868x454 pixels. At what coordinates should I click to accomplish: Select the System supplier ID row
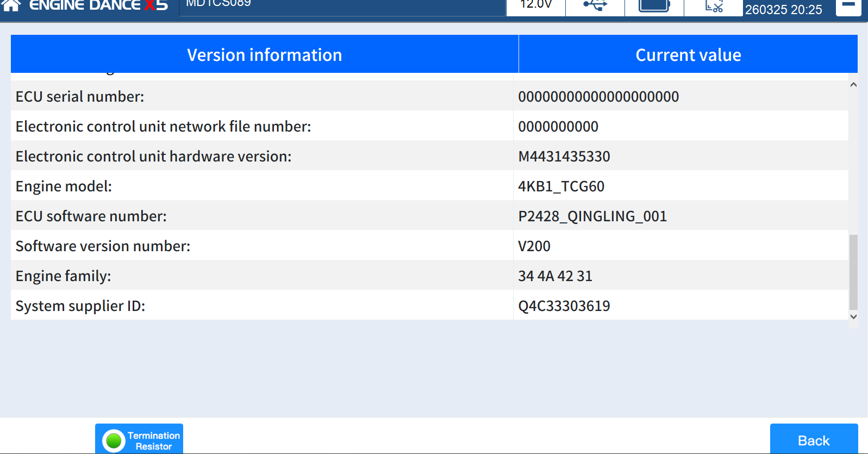click(262, 306)
